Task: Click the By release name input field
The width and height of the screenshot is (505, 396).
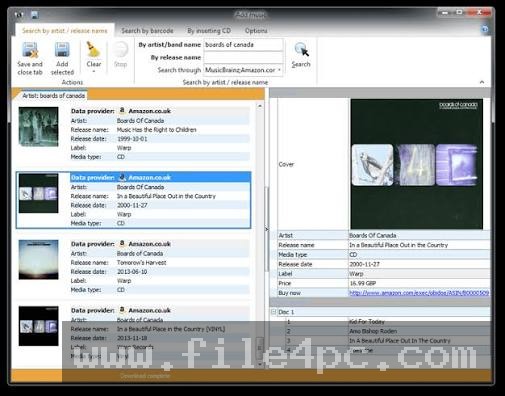Action: 244,57
